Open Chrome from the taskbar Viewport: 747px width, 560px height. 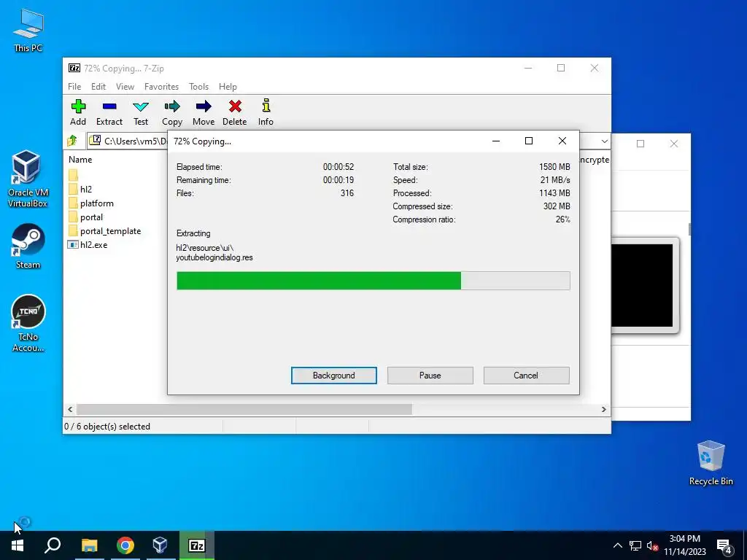pos(125,545)
